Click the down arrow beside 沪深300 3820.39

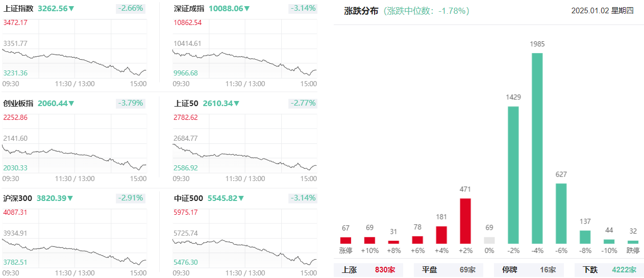coord(70,198)
